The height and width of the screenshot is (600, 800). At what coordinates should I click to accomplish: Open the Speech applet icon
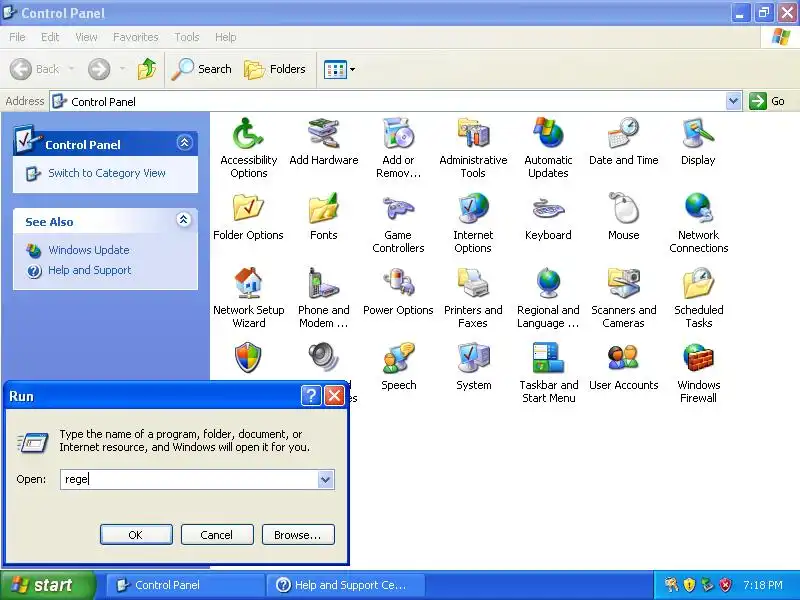(x=398, y=359)
